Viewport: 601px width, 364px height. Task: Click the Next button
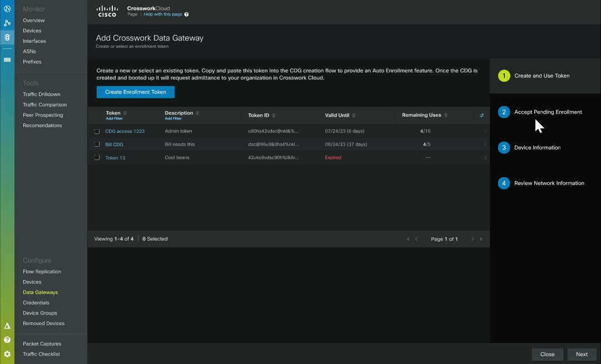(582, 355)
